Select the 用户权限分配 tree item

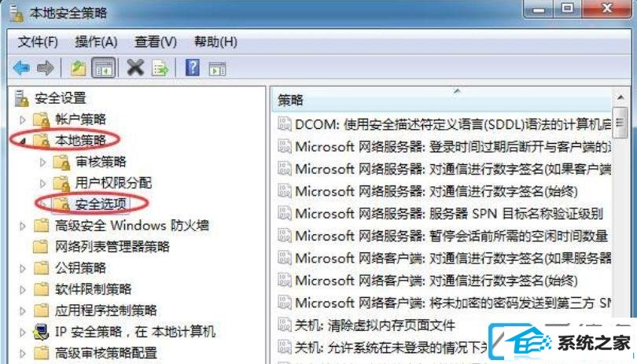[x=113, y=183]
